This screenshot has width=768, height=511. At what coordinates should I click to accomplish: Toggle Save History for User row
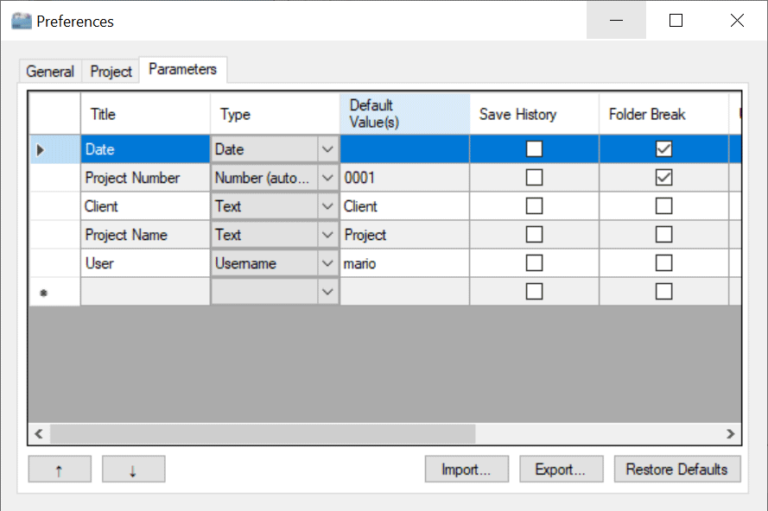tap(534, 263)
